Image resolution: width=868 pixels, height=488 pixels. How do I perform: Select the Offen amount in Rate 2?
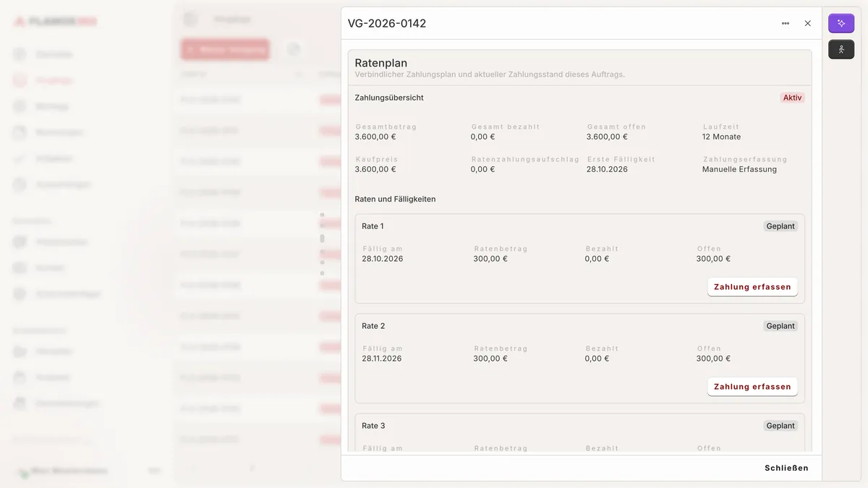[713, 359]
